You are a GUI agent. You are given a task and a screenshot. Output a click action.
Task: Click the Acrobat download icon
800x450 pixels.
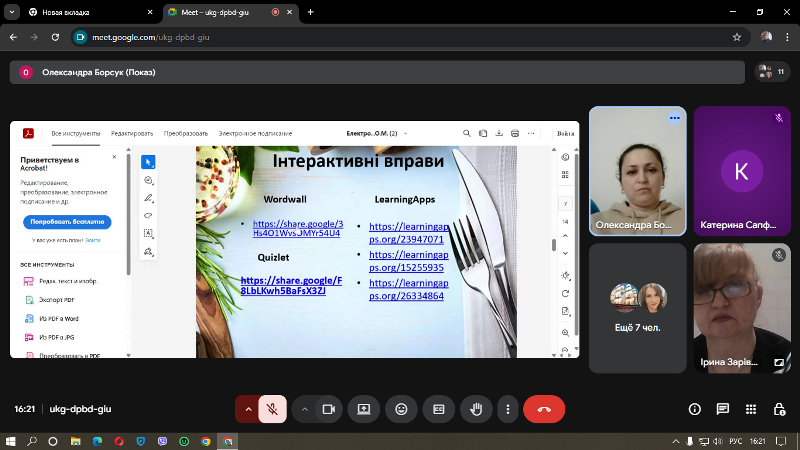[x=499, y=133]
